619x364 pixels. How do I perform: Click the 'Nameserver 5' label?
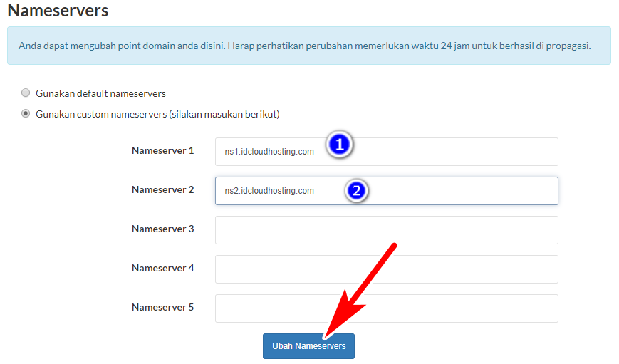pyautogui.click(x=162, y=307)
